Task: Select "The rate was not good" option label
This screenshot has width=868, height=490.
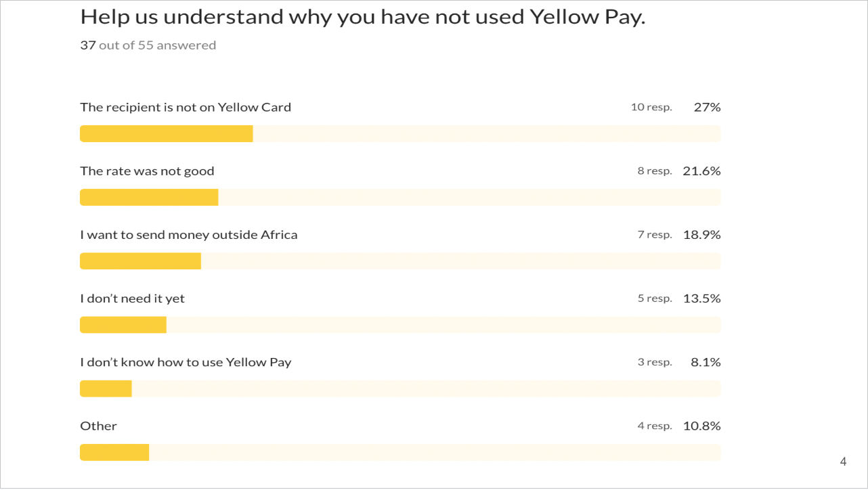Action: 147,171
